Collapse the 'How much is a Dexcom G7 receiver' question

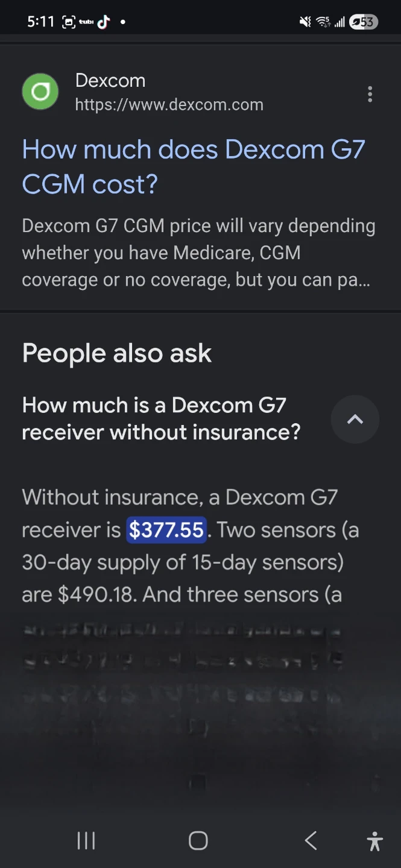tap(161, 418)
